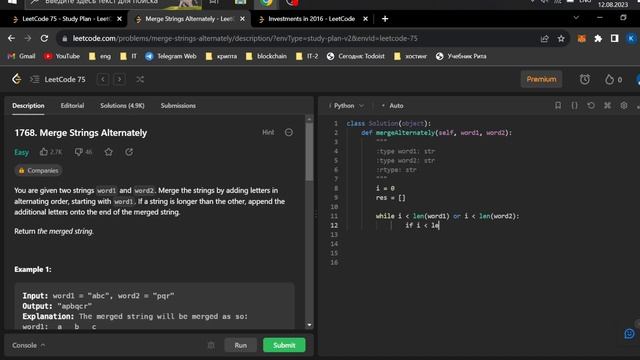Open the Hint link
The width and height of the screenshot is (640, 360).
268,132
